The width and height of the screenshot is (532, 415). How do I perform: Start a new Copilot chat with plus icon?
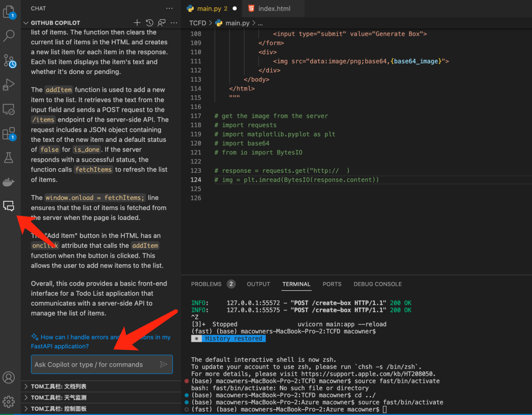(137, 23)
